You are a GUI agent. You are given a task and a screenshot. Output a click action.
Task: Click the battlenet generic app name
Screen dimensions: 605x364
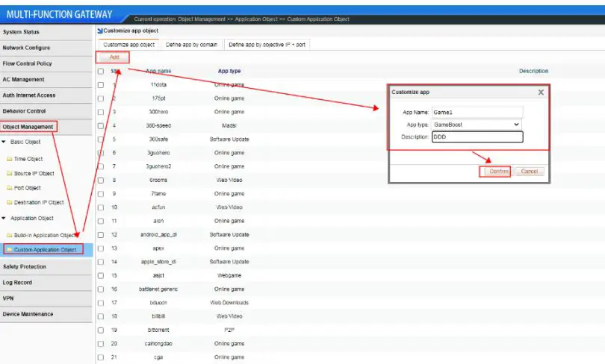click(x=158, y=289)
